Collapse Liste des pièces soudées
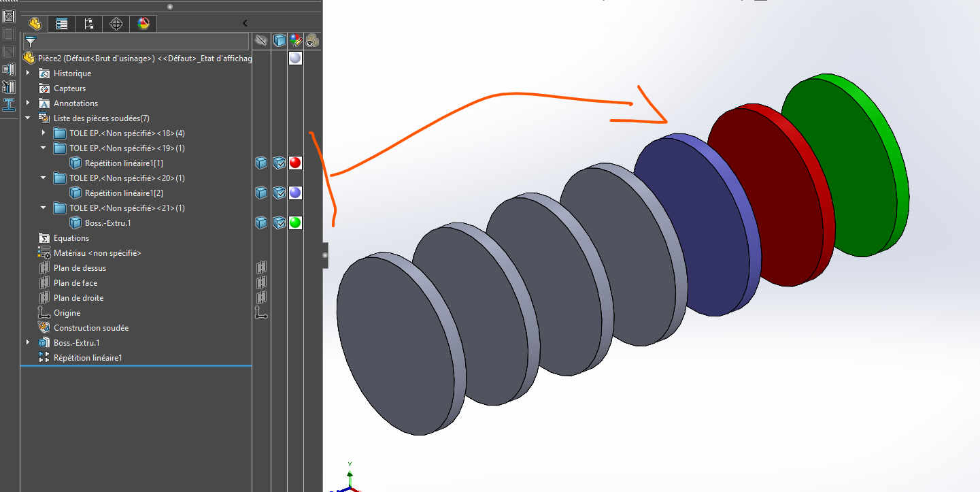Viewport: 980px width, 492px height. (x=28, y=118)
